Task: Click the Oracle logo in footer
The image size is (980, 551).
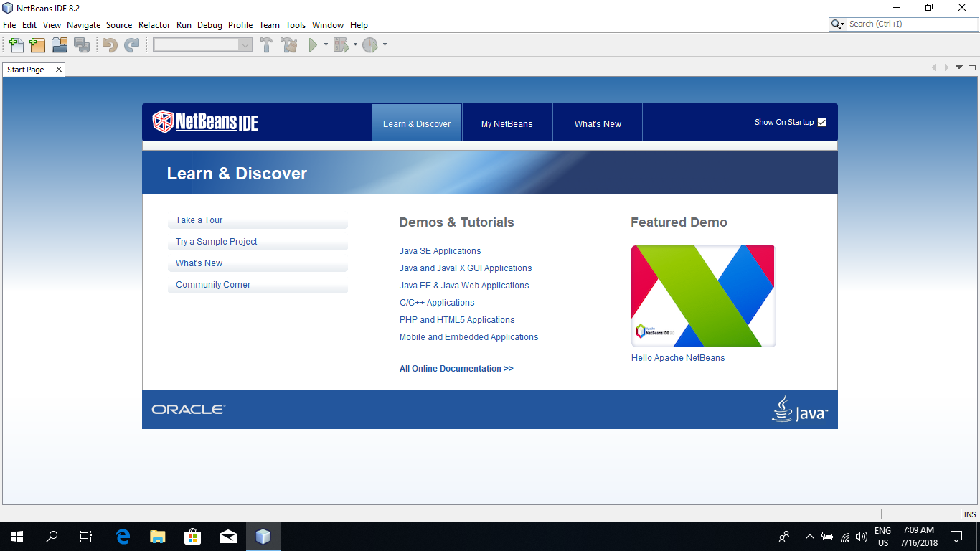Action: click(188, 410)
